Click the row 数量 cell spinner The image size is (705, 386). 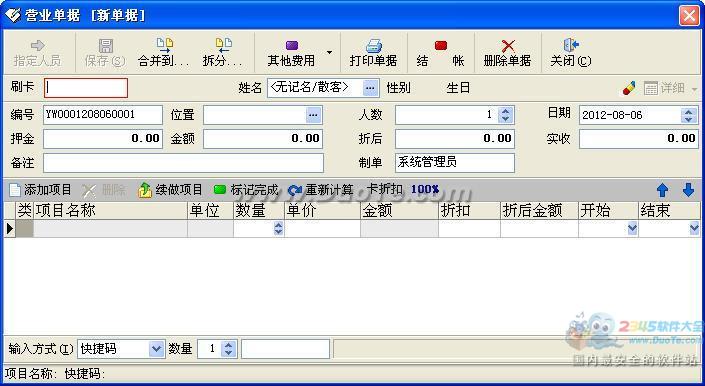pos(278,229)
